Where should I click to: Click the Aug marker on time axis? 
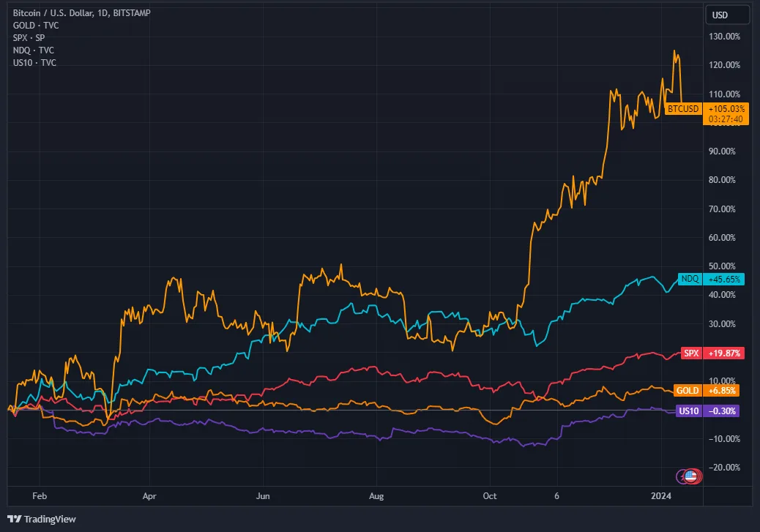tap(376, 495)
